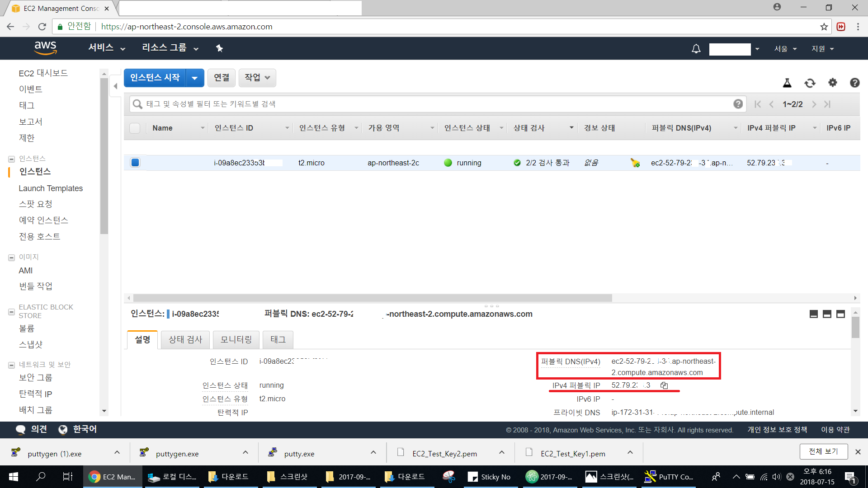This screenshot has height=488, width=868.
Task: Click the language globe icon
Action: 63,429
